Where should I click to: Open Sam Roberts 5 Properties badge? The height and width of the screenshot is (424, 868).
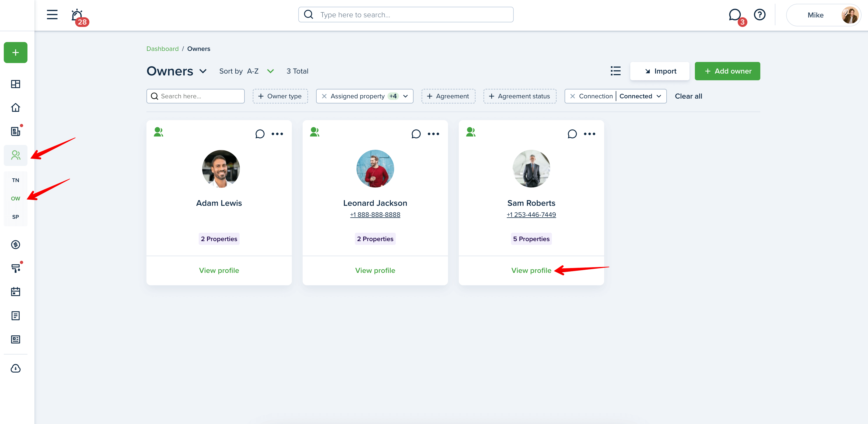coord(531,239)
